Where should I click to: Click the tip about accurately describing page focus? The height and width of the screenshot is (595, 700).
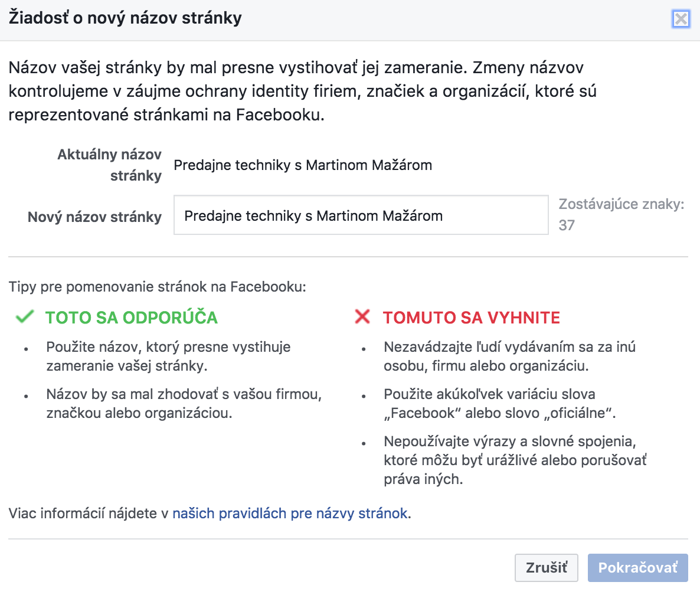pyautogui.click(x=168, y=356)
